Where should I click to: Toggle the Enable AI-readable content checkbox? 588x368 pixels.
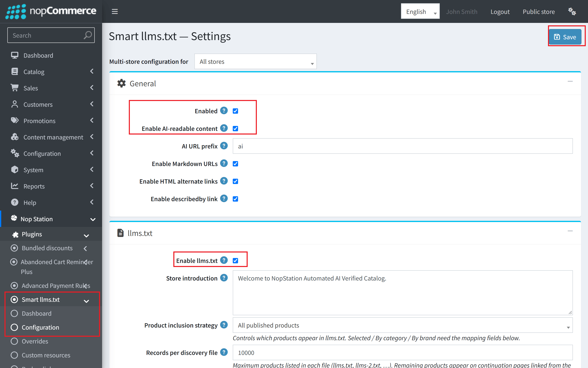click(235, 129)
